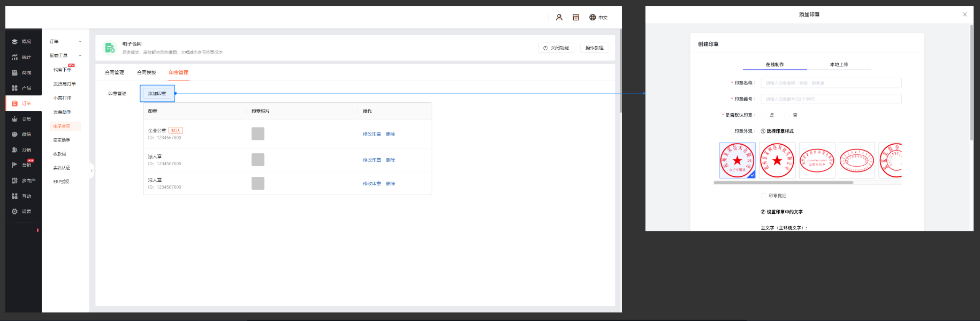
Task: Click the user profile icon in header
Action: point(559,17)
